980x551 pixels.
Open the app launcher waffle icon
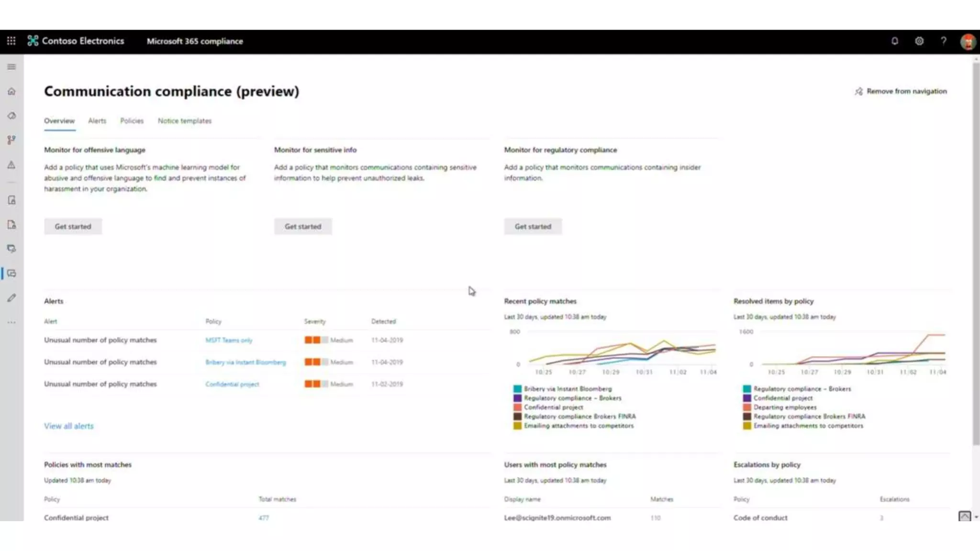click(11, 41)
